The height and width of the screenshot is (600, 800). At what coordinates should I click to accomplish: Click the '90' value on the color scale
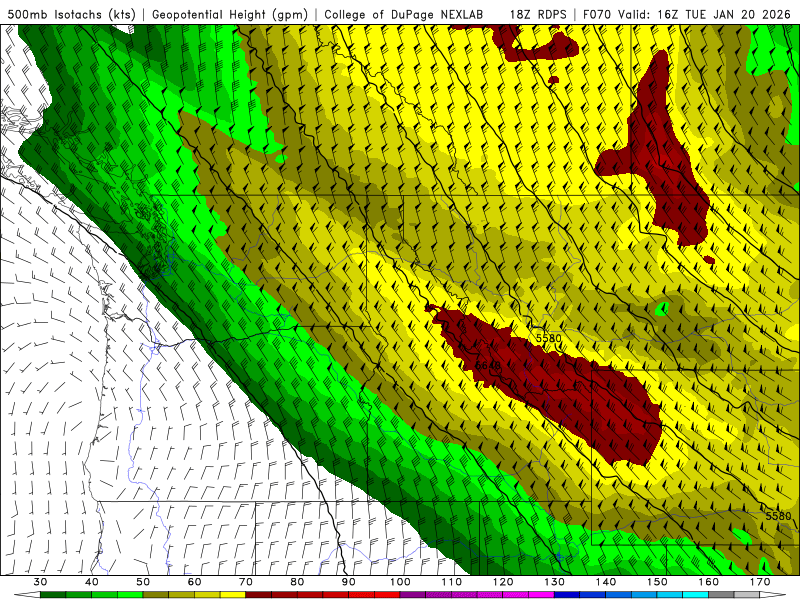[348, 582]
